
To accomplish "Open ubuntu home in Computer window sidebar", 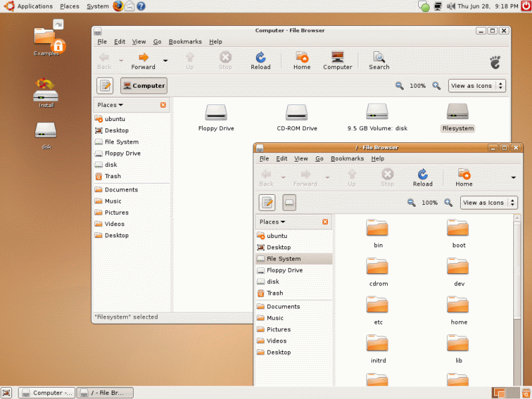I will tap(132, 119).
